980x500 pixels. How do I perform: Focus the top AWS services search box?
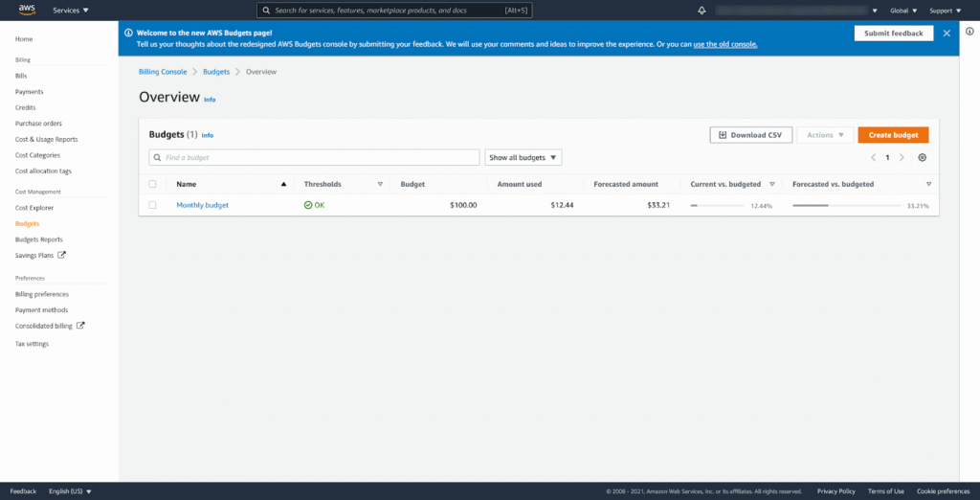[394, 11]
